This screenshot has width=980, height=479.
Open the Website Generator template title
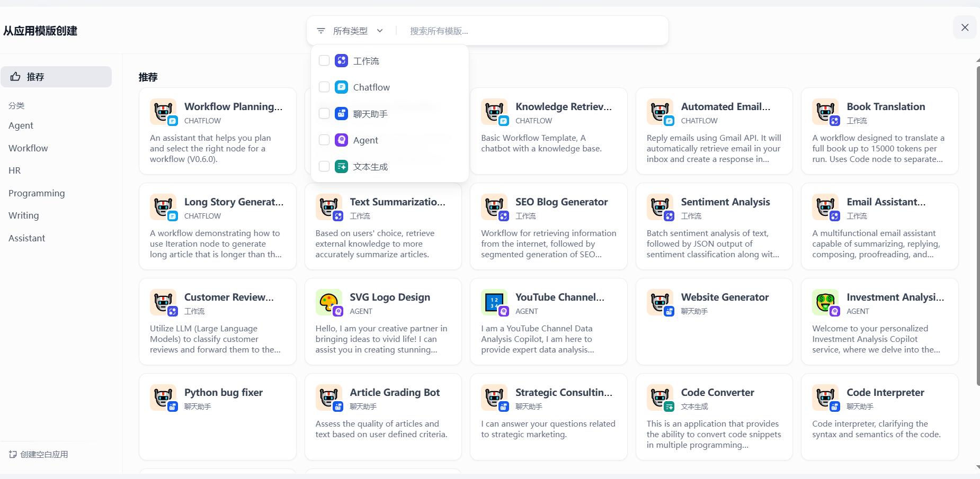pos(725,297)
